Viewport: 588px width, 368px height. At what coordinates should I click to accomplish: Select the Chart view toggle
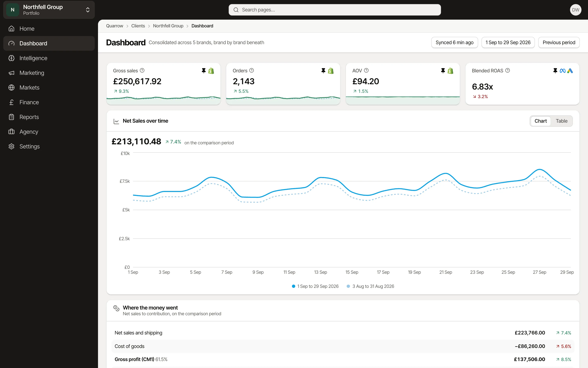(540, 121)
